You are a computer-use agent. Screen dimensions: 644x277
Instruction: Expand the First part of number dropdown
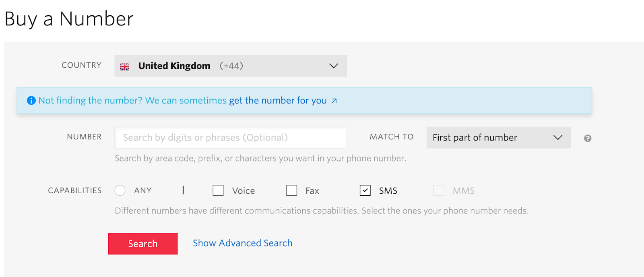tap(499, 138)
